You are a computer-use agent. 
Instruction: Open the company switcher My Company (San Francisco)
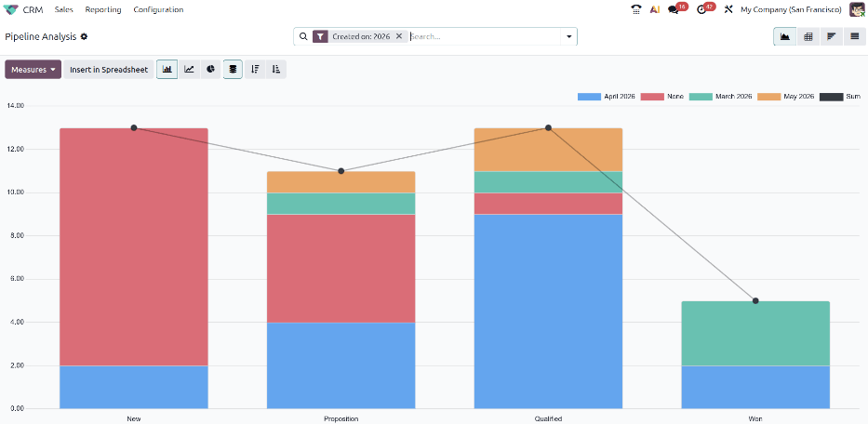pos(791,9)
